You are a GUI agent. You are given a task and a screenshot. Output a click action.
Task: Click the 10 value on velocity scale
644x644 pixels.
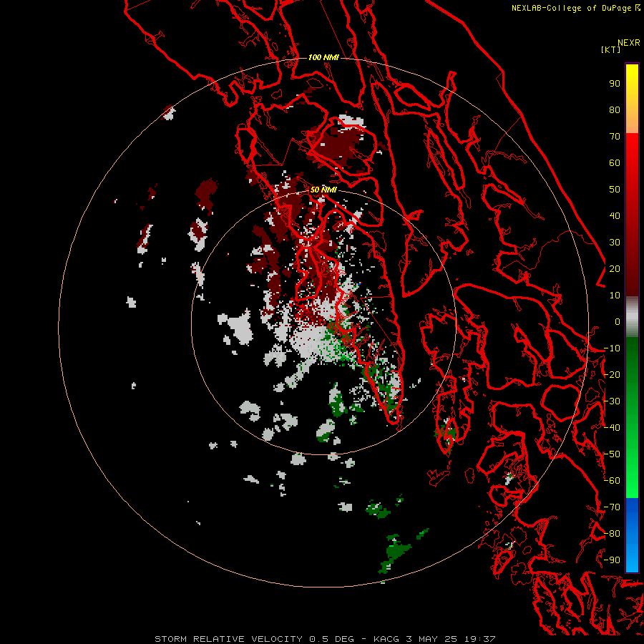[615, 296]
